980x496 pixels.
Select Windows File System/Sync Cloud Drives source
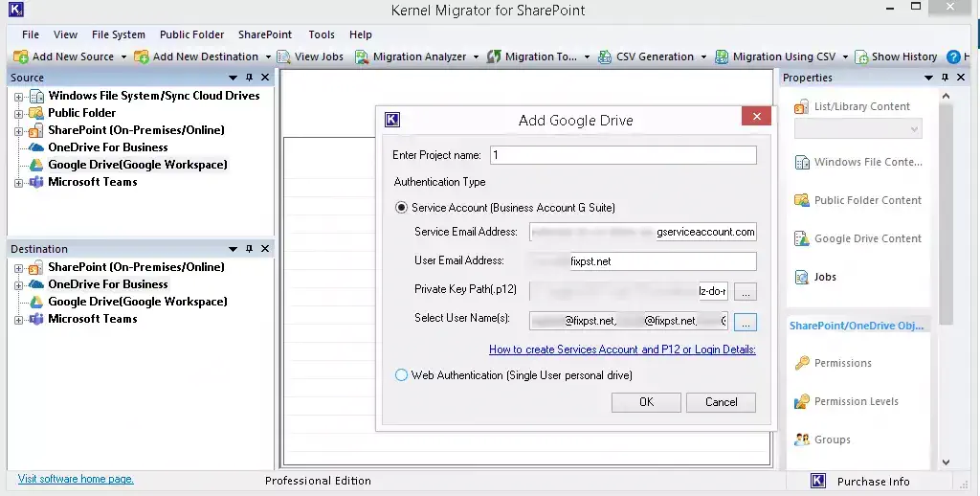click(154, 96)
